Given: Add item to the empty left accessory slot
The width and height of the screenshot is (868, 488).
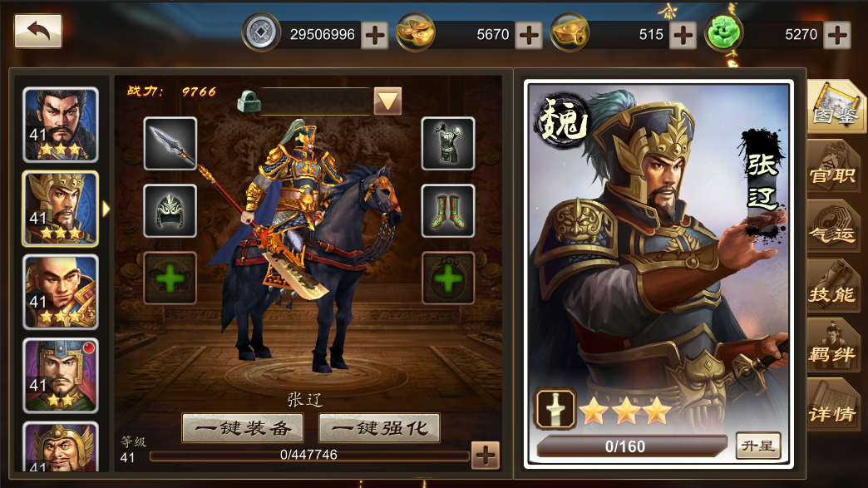Looking at the screenshot, I should pos(170,279).
